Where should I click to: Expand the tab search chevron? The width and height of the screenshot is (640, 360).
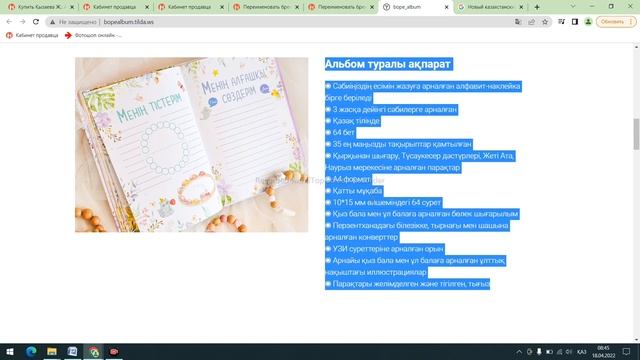(x=573, y=7)
